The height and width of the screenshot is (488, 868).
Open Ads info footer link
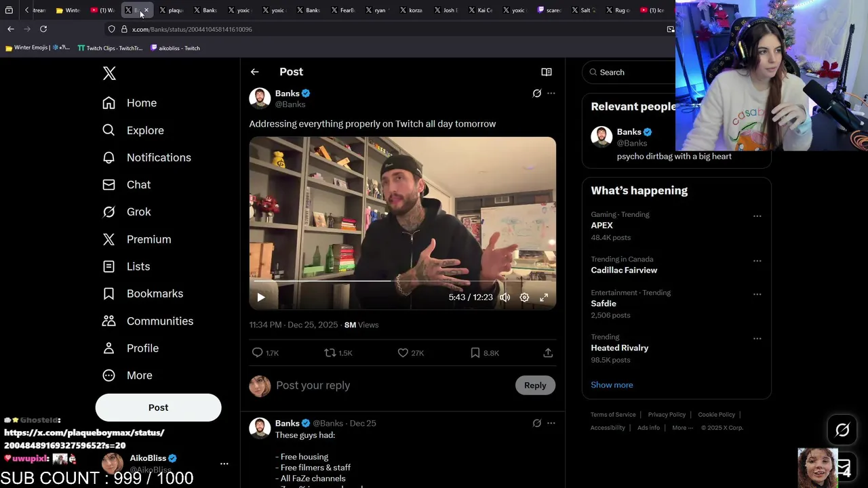point(648,428)
